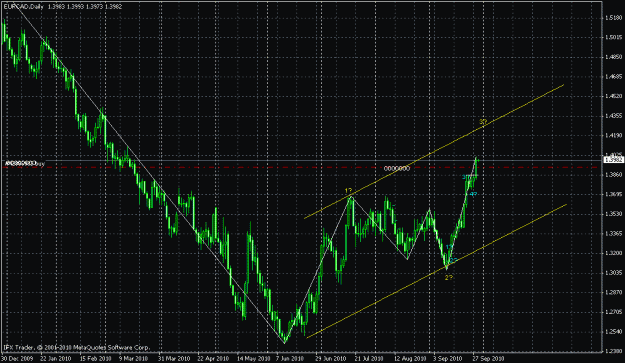625x363 pixels.
Task: Click the cyan "4?" sub-wave label
Action: click(x=473, y=194)
